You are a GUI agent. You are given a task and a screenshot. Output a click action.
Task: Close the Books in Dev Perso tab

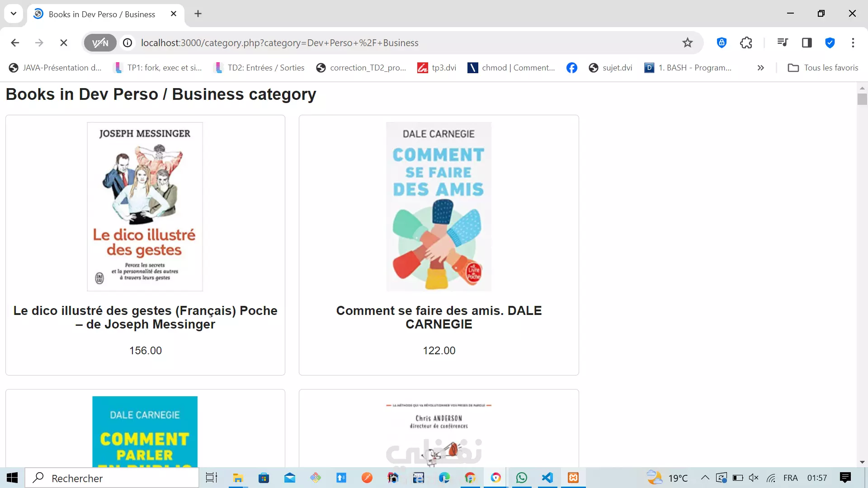click(174, 14)
